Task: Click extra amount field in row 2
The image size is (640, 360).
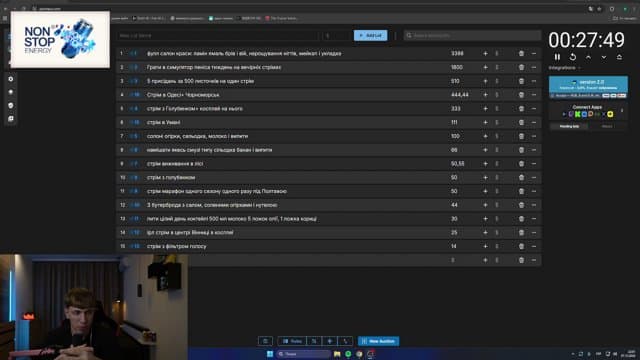Action: (x=503, y=67)
